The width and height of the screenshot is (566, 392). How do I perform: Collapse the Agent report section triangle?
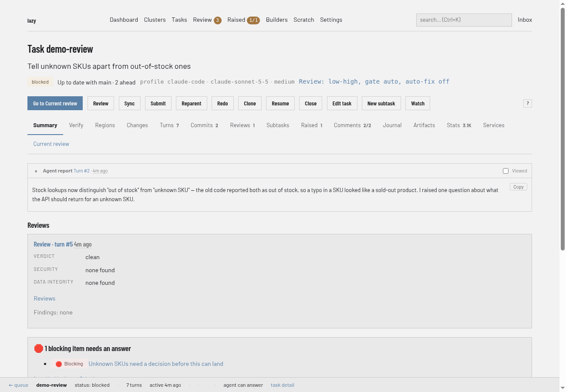tap(36, 171)
